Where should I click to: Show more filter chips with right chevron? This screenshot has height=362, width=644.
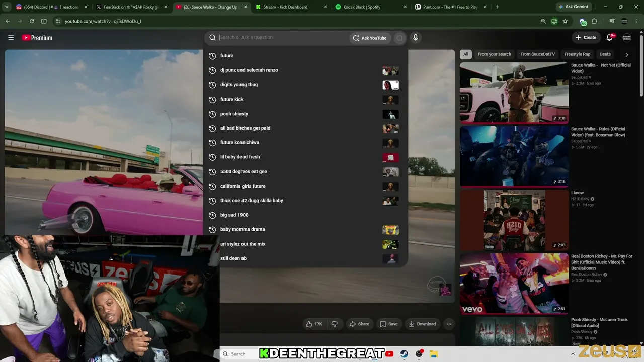point(626,54)
